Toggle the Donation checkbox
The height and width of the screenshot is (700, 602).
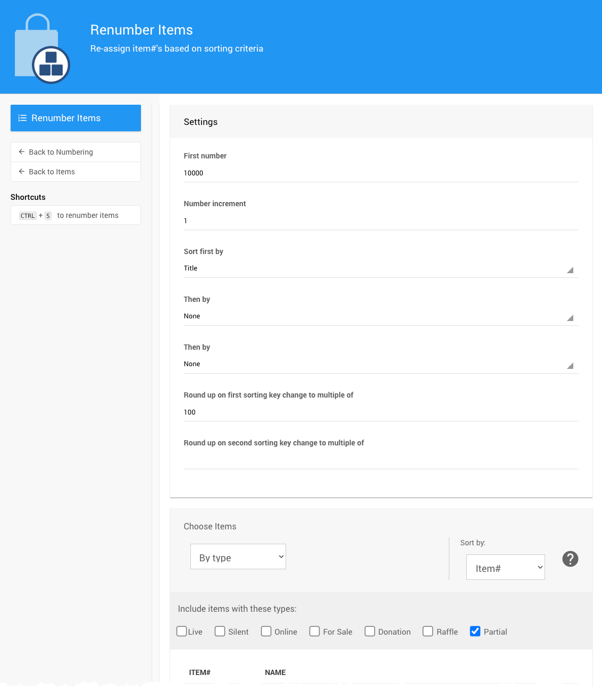[x=370, y=631]
